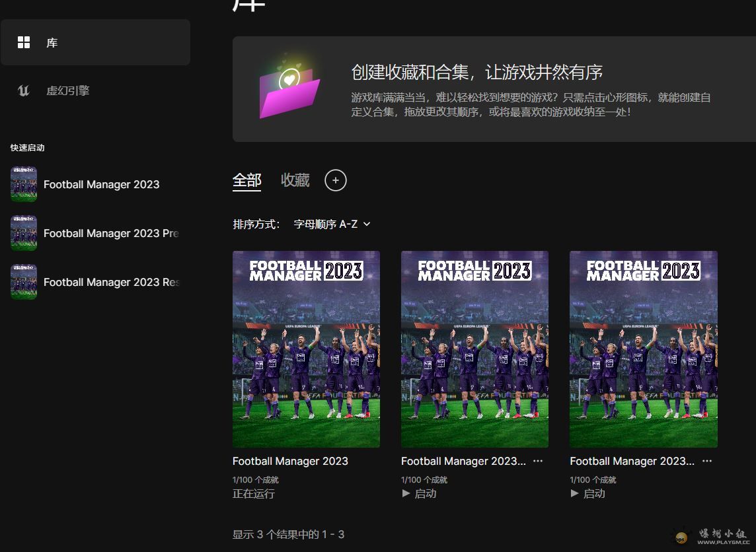Open the three-dot menu of the second game

click(x=538, y=461)
